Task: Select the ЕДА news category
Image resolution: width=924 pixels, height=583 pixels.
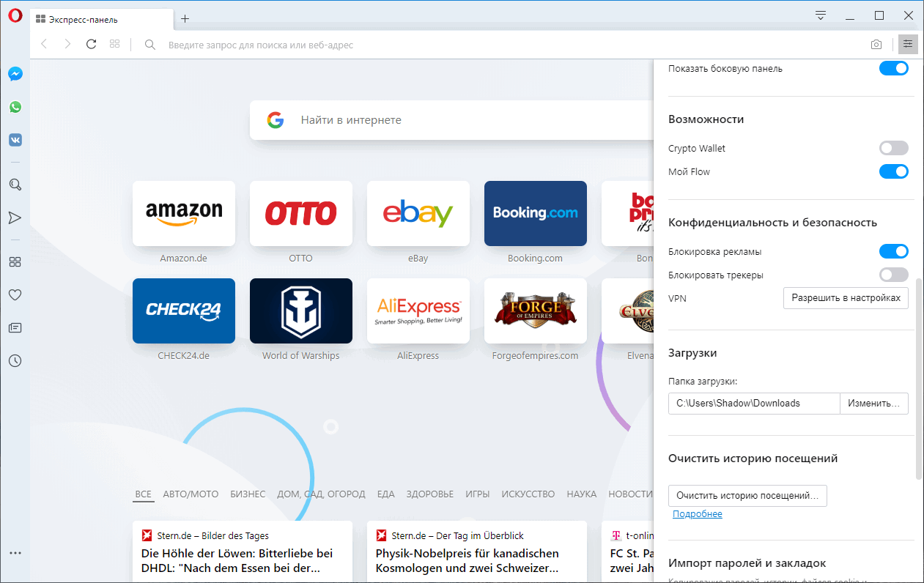Action: (x=386, y=494)
